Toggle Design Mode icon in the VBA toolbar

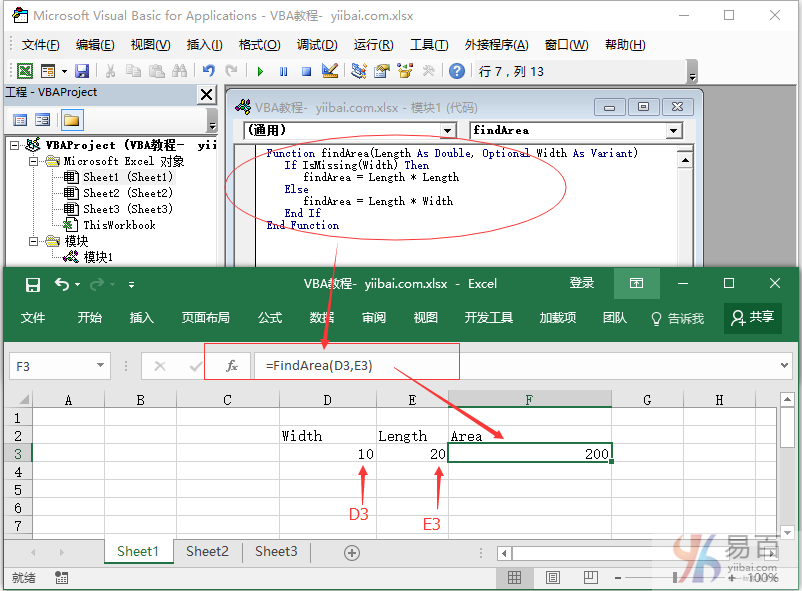pyautogui.click(x=330, y=71)
